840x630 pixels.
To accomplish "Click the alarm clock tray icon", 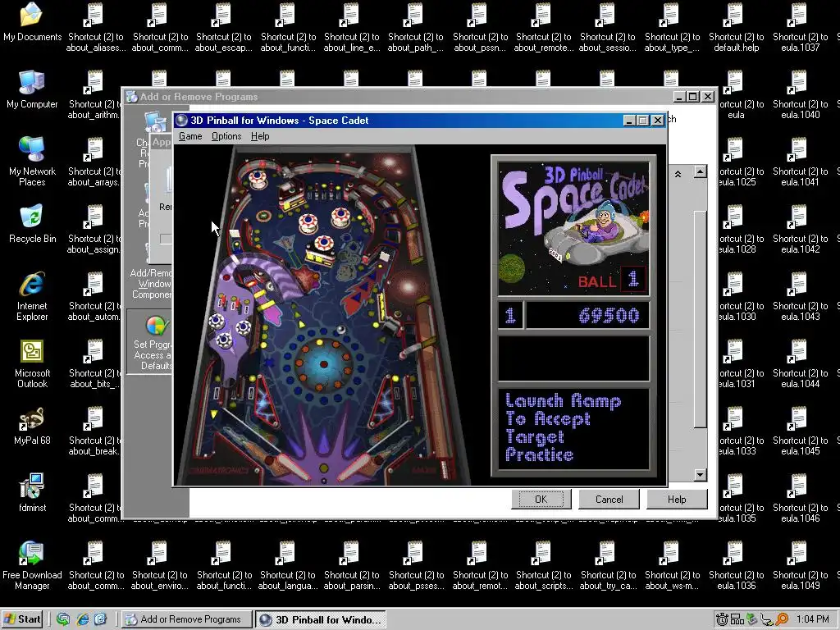I will [722, 619].
